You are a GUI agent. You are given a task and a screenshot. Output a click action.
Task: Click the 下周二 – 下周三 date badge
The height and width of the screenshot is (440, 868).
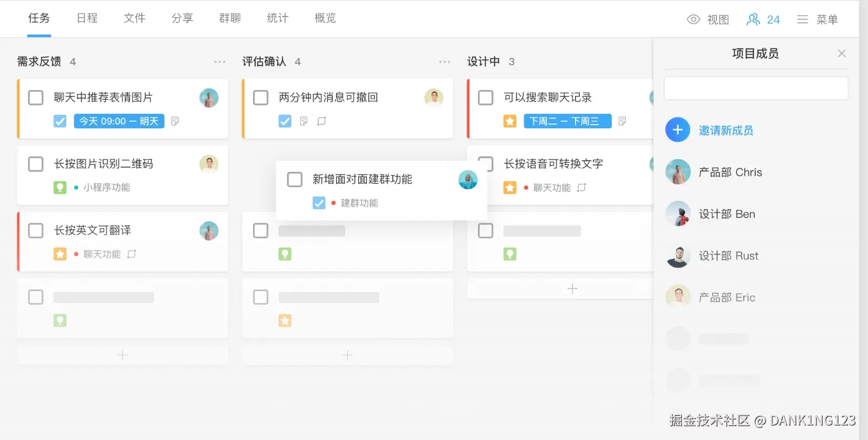click(x=568, y=121)
